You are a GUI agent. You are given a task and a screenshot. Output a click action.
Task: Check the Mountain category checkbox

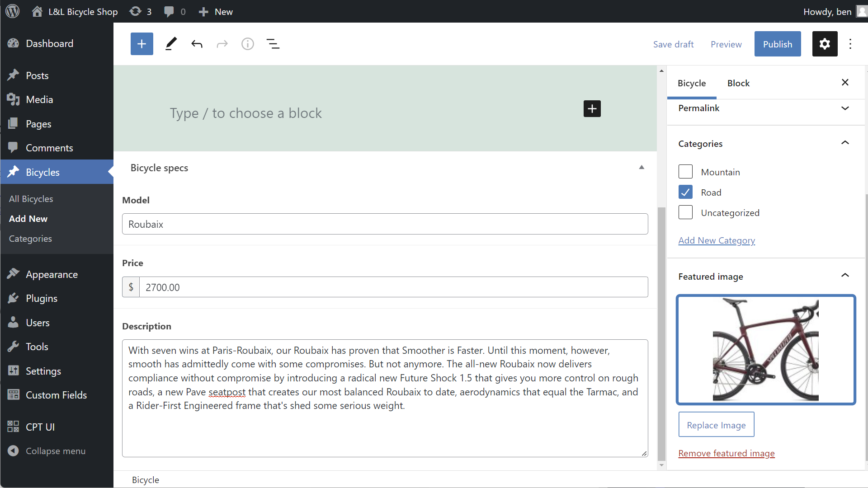click(x=685, y=172)
